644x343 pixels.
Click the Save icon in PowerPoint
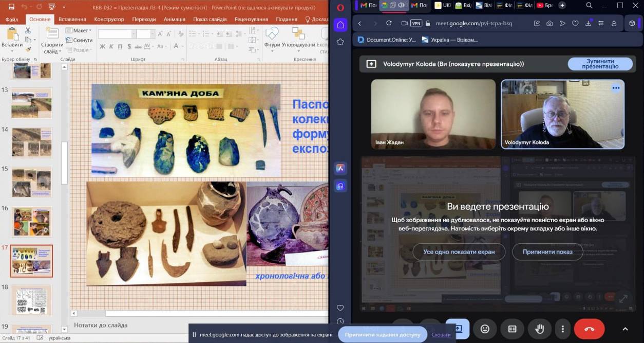point(11,6)
